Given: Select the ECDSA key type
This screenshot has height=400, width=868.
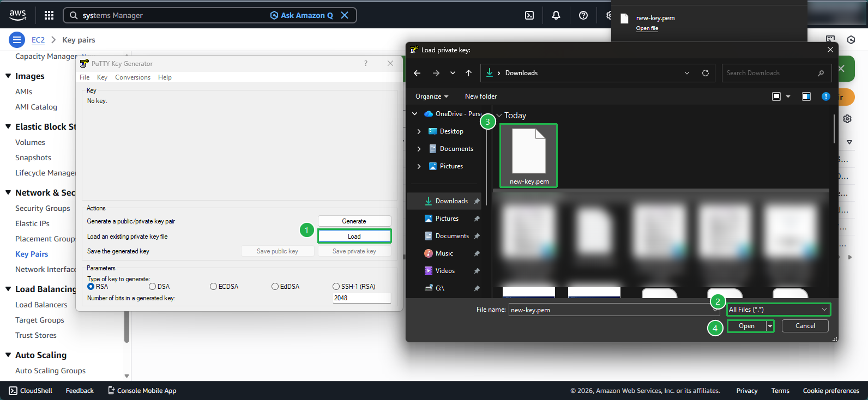Looking at the screenshot, I should click(214, 287).
